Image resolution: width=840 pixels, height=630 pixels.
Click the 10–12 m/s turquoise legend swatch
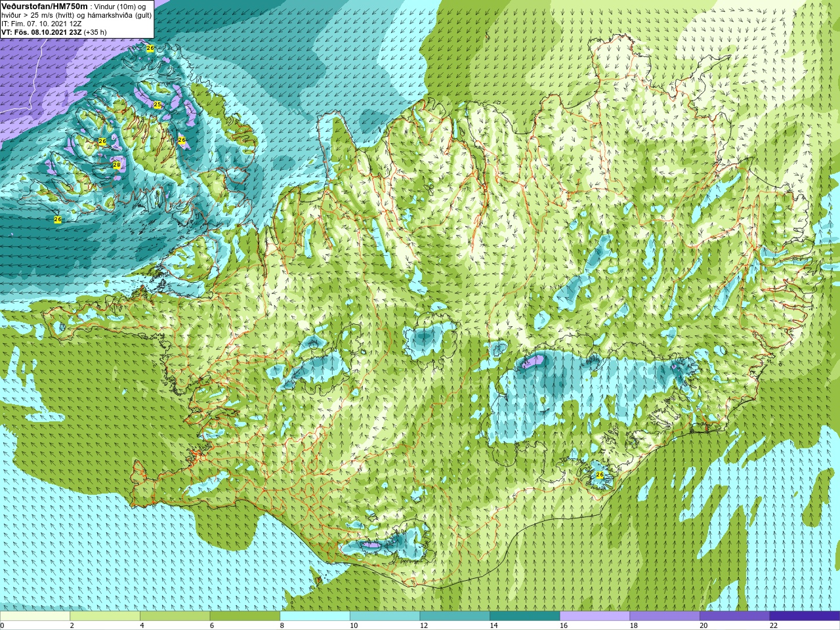[x=385, y=616]
